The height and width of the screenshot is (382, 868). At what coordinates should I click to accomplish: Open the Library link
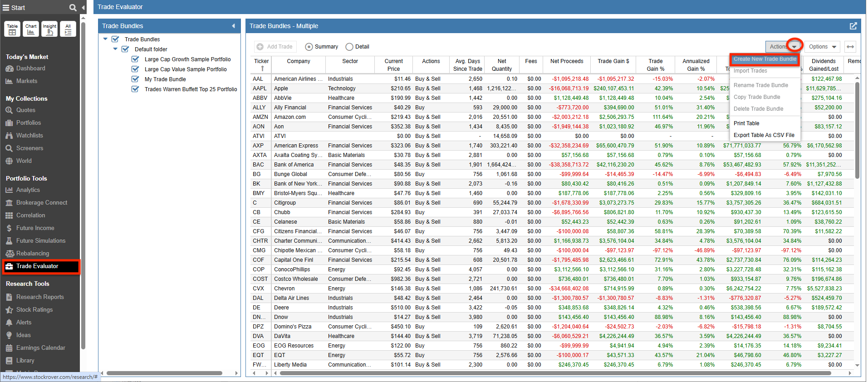click(25, 361)
